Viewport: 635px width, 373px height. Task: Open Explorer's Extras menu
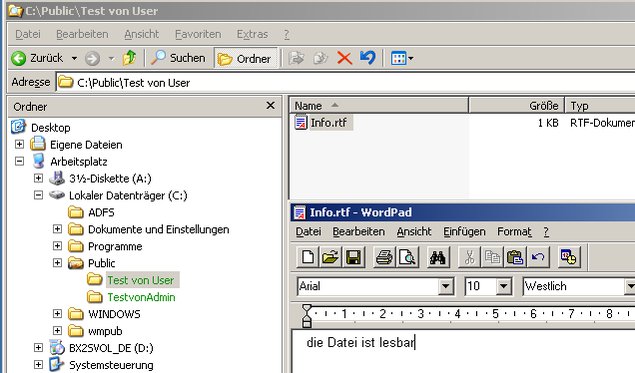[252, 34]
